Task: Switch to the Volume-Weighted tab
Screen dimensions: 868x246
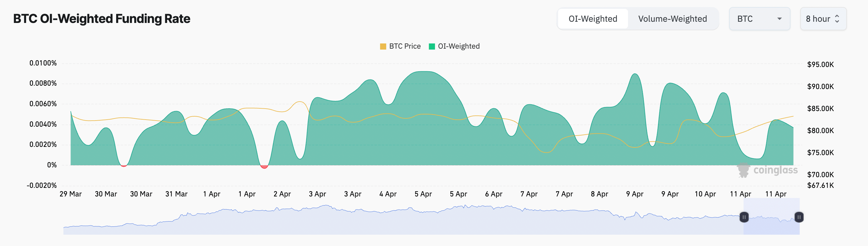Action: (x=672, y=19)
